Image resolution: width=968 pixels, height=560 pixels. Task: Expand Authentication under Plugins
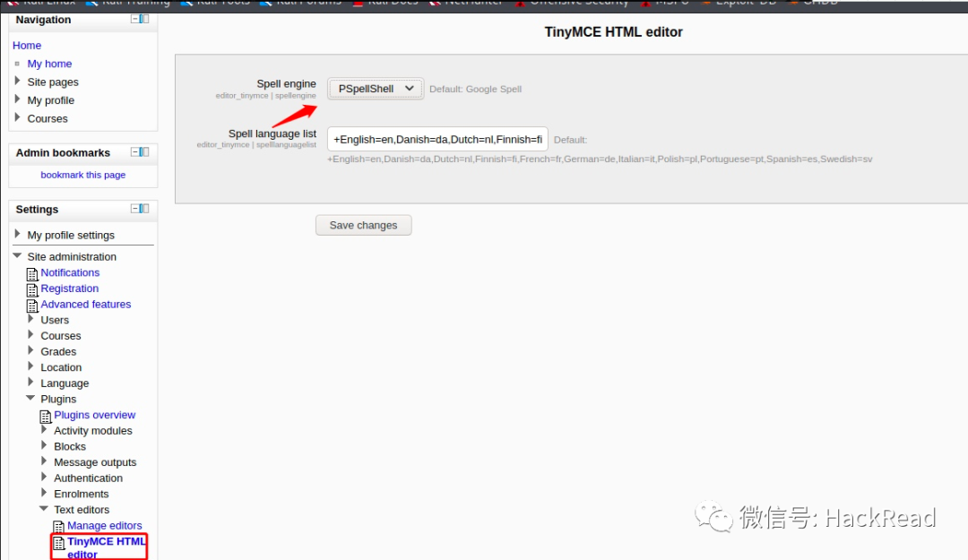pos(44,478)
